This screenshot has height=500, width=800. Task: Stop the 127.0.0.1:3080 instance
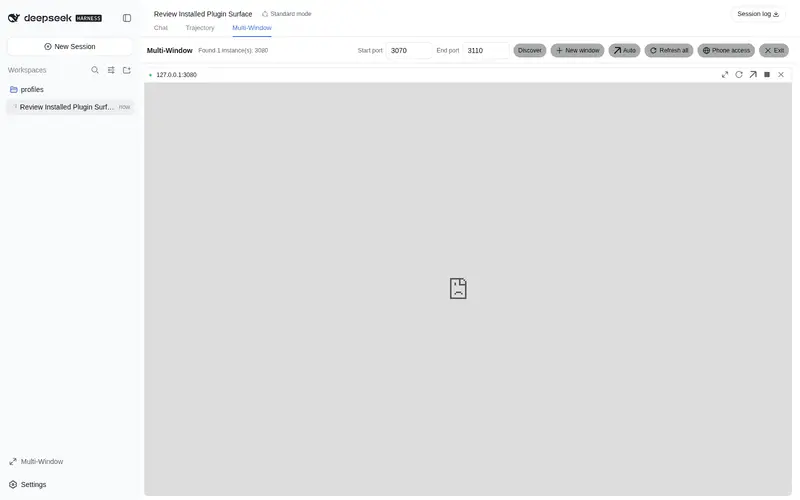767,74
